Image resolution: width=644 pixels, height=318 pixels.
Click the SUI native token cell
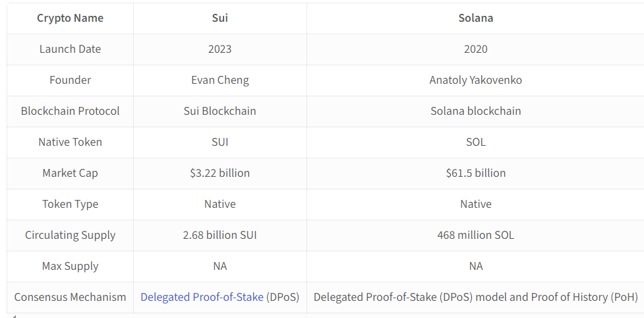(x=220, y=142)
